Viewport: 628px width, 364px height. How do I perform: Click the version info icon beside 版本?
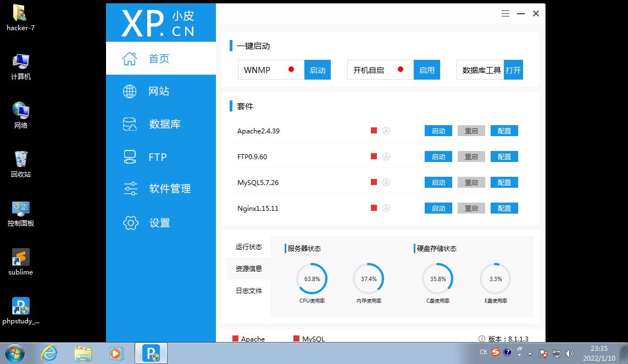pyautogui.click(x=482, y=339)
